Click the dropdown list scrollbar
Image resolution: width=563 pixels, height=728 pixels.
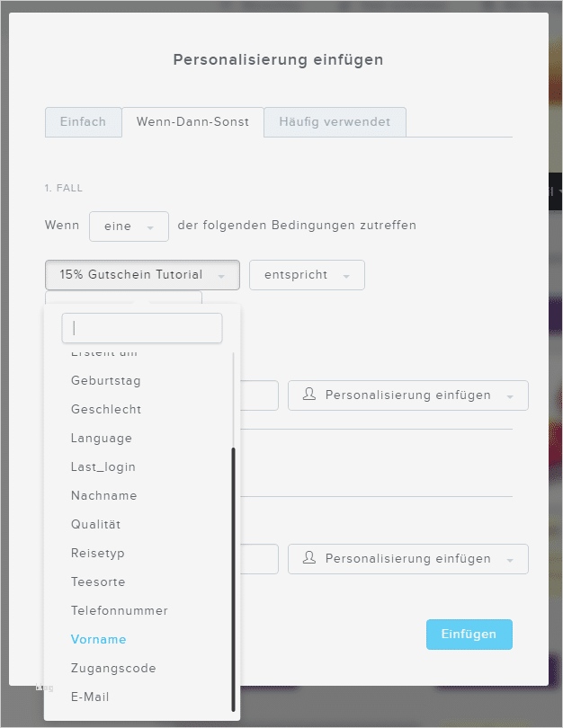click(x=234, y=575)
